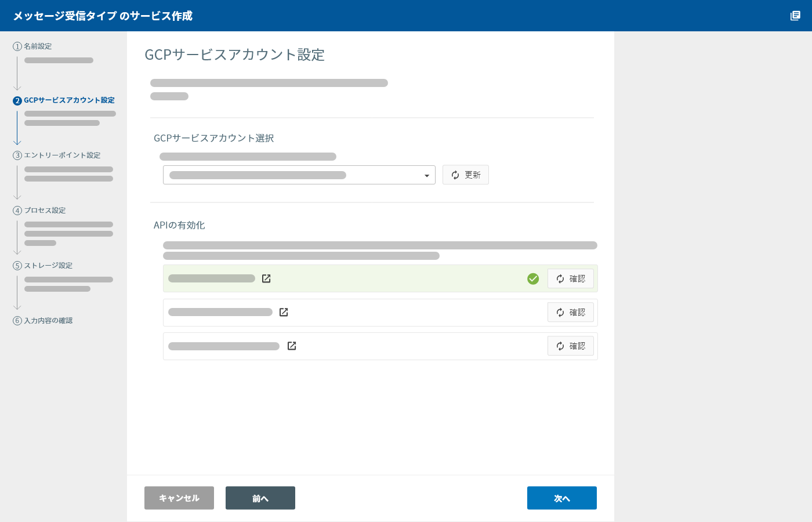Click the GCPサービスアカウント設定 page title
This screenshot has height=522, width=812.
point(235,55)
